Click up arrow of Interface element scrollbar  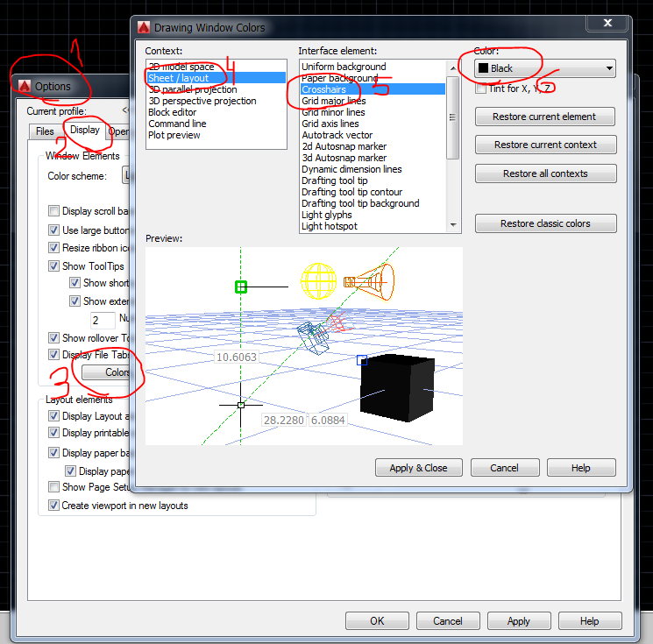click(453, 67)
